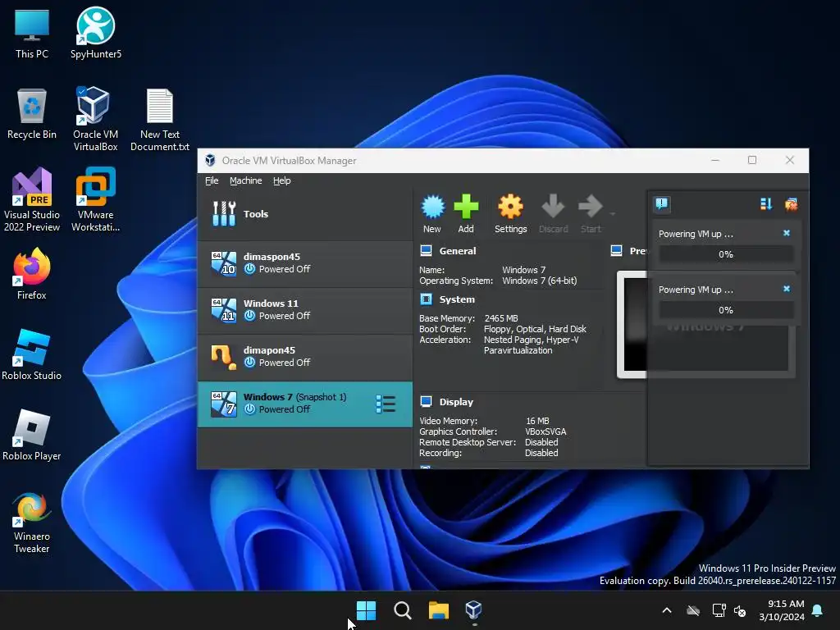This screenshot has width=840, height=630.
Task: Click the network status tray icon
Action: tap(719, 610)
